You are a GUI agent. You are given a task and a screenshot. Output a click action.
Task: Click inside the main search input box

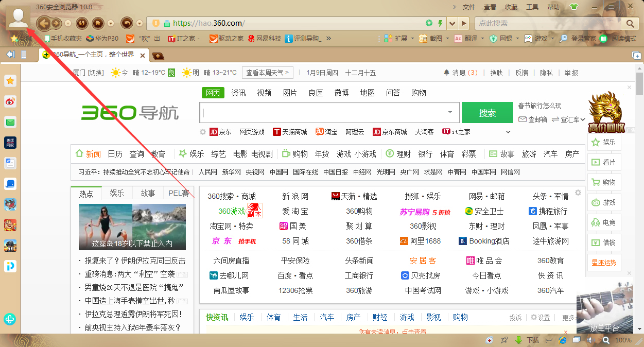click(324, 112)
